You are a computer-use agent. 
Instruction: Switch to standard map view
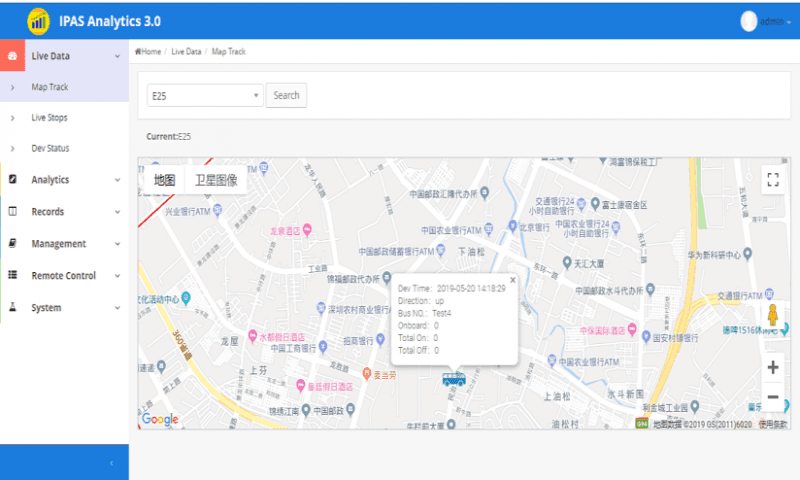point(165,181)
